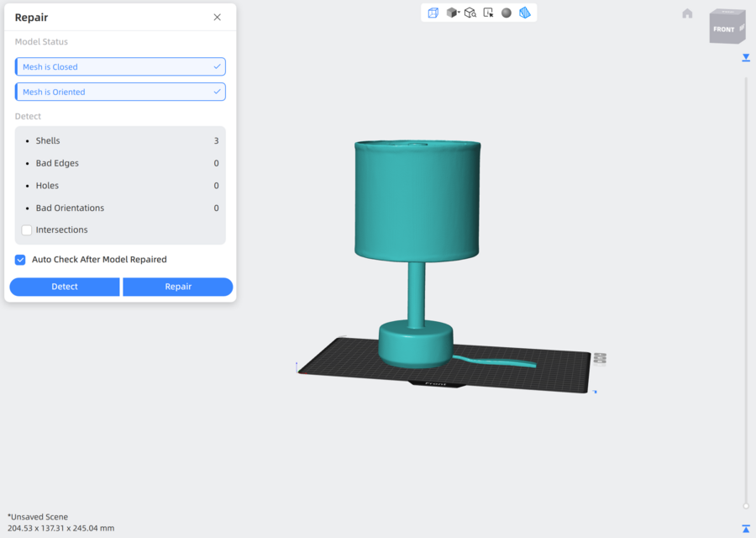Activate the box selection cursor tool

(488, 13)
